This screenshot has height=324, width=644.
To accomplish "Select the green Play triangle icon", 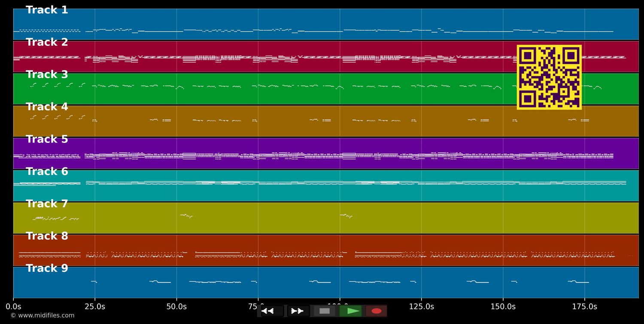I will (x=351, y=311).
